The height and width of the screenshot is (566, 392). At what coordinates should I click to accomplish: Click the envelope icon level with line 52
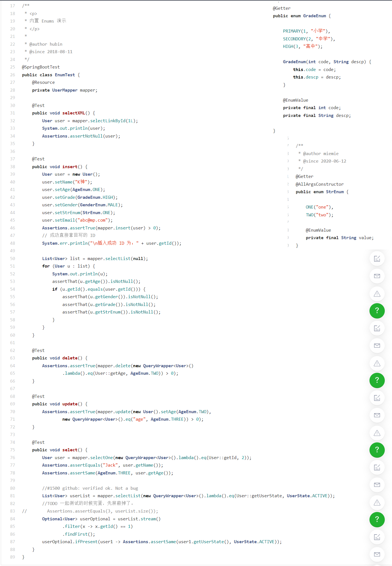click(x=377, y=276)
